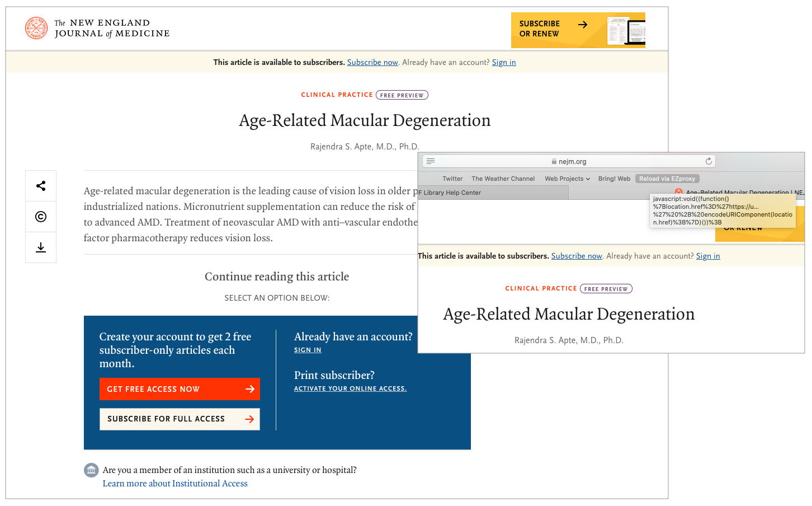Click author name in inset window
812x506 pixels.
click(x=569, y=340)
